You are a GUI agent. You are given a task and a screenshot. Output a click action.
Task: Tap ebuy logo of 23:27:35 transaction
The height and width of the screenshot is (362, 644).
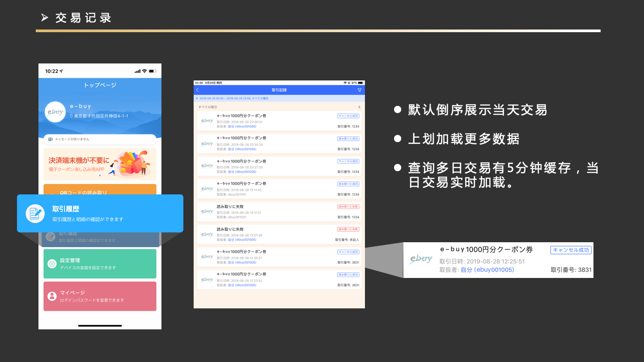[x=207, y=166]
